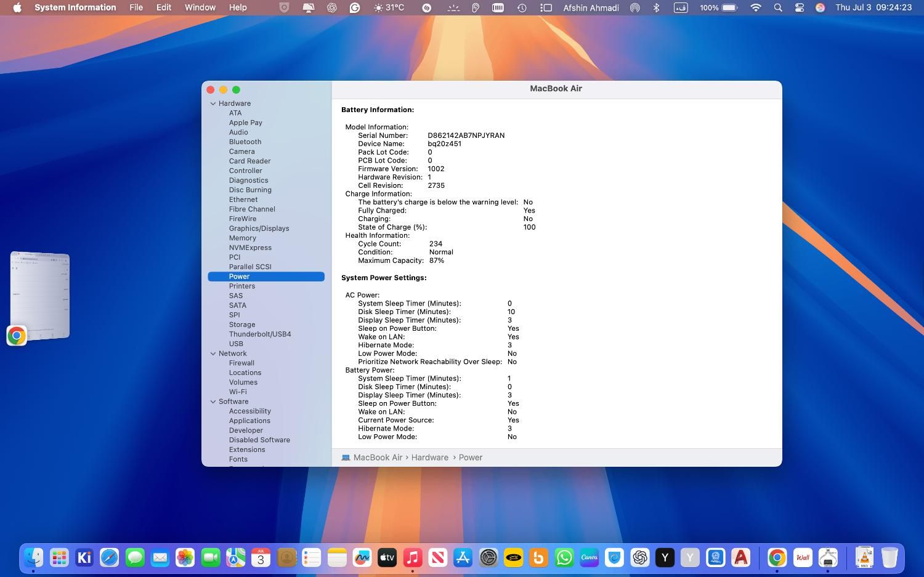The width and height of the screenshot is (924, 577).
Task: Click MacBook Air in the bottom path bar
Action: click(x=378, y=458)
